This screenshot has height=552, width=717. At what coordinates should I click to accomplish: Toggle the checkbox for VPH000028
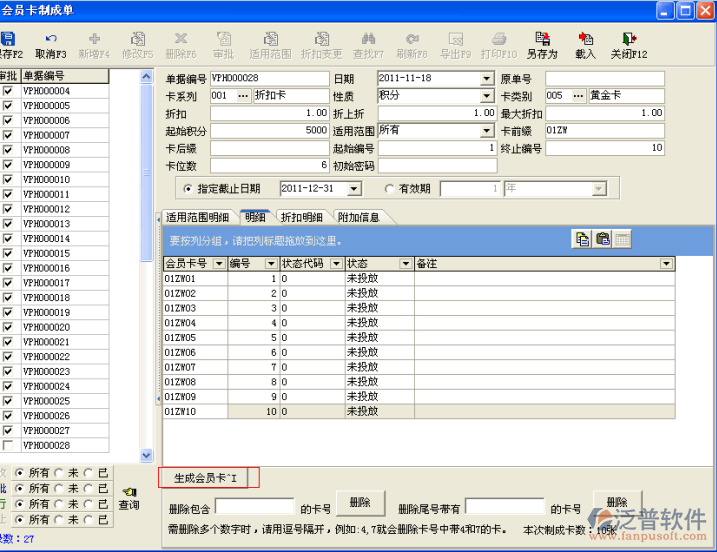(x=8, y=445)
